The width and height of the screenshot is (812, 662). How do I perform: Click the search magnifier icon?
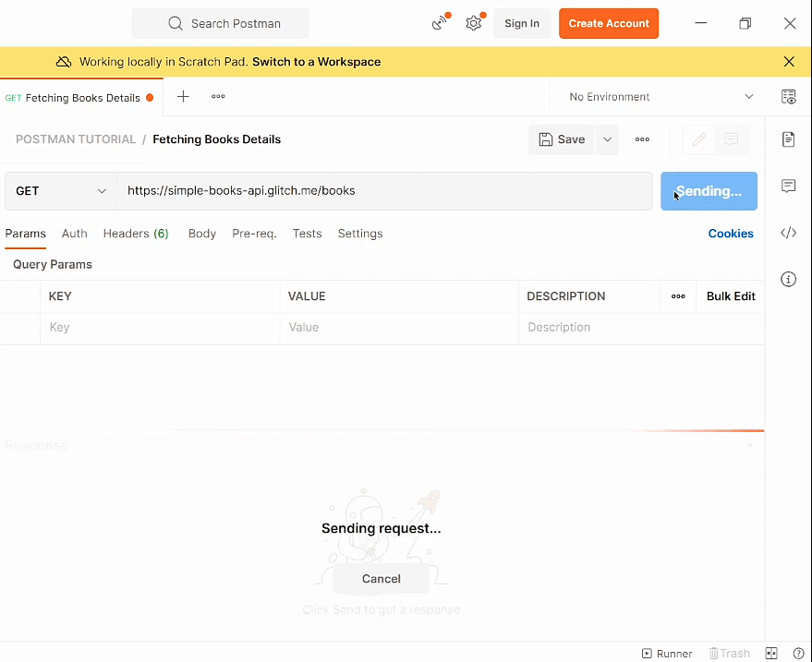pyautogui.click(x=175, y=23)
